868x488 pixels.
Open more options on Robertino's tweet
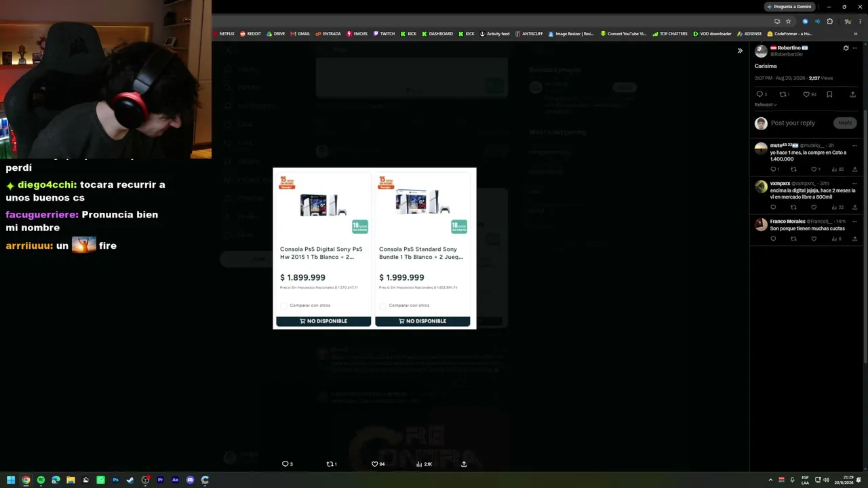coord(855,48)
